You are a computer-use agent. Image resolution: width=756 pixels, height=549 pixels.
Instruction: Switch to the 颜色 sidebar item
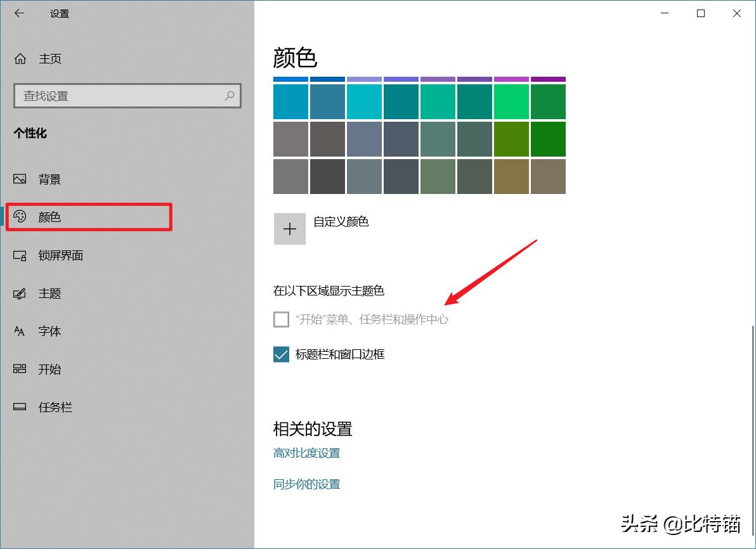pos(50,217)
